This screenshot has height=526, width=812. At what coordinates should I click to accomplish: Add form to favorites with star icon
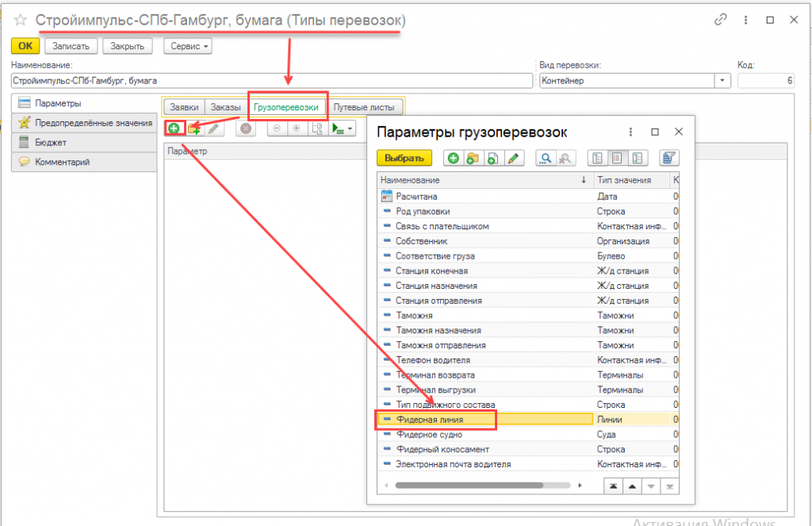pos(20,20)
